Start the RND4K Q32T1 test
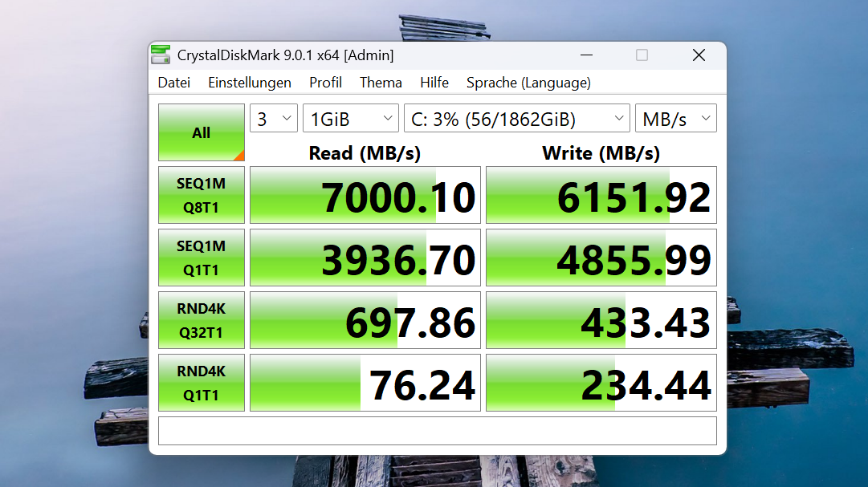Viewport: 868px width, 487px height. pyautogui.click(x=201, y=319)
